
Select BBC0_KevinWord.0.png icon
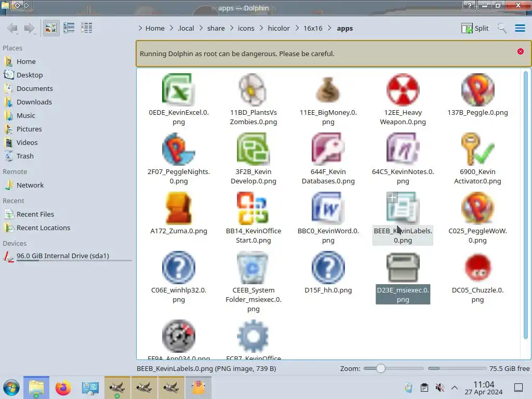point(328,208)
